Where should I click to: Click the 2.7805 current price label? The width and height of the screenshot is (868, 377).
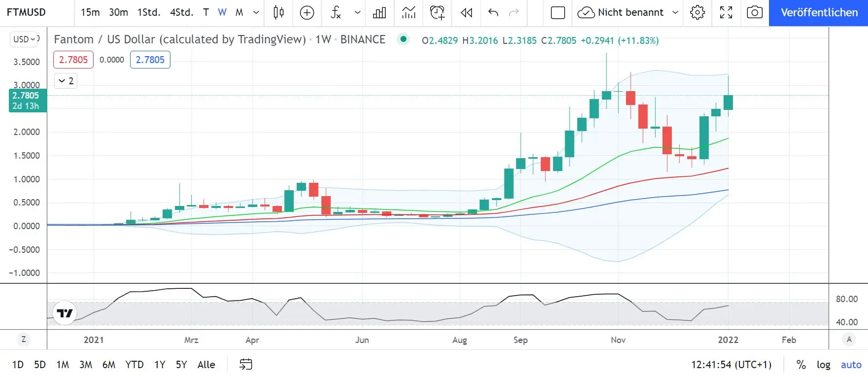pos(28,101)
